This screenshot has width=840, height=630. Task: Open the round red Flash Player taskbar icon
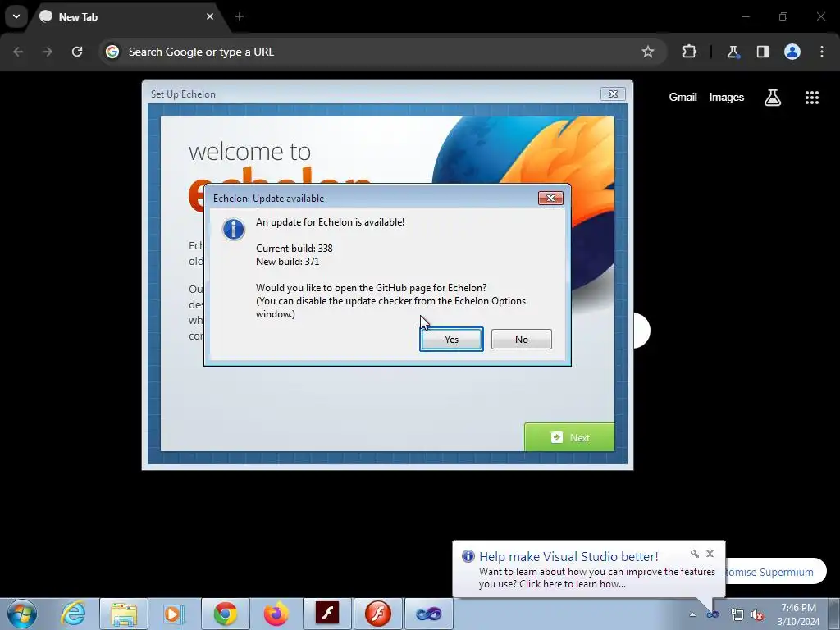377,614
